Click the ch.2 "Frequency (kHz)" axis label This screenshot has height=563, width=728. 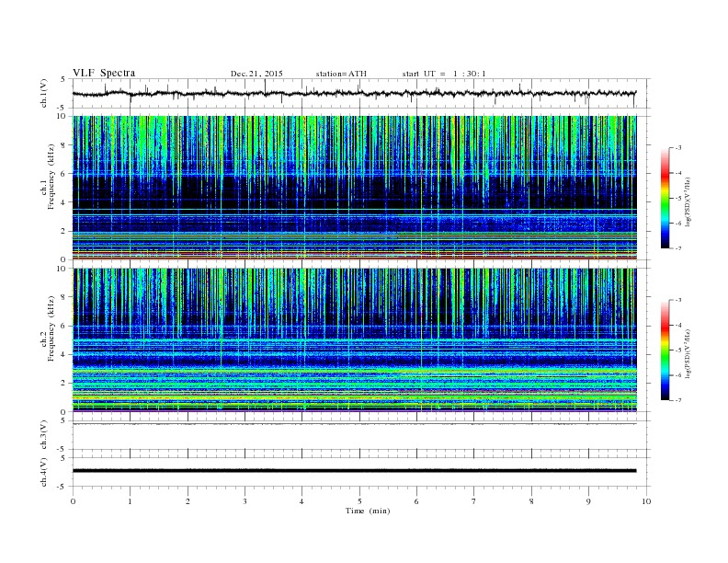pos(51,328)
